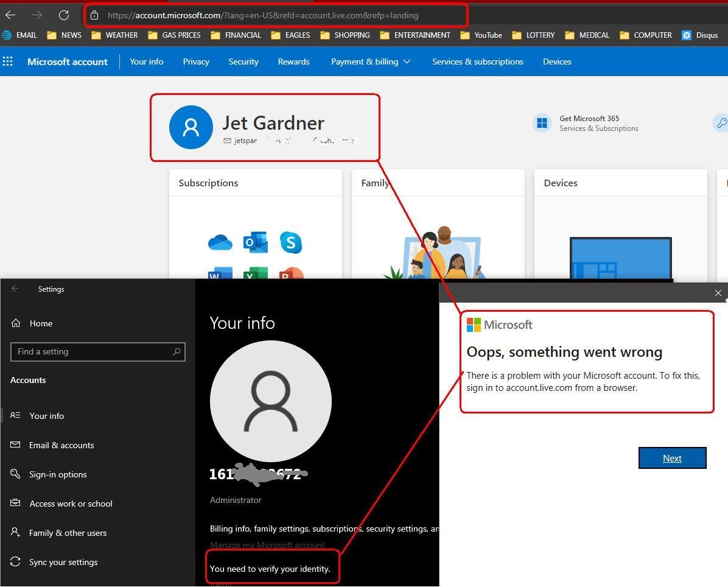The width and height of the screenshot is (728, 587).
Task: Open the WEATHER bookmark folder
Action: point(114,35)
